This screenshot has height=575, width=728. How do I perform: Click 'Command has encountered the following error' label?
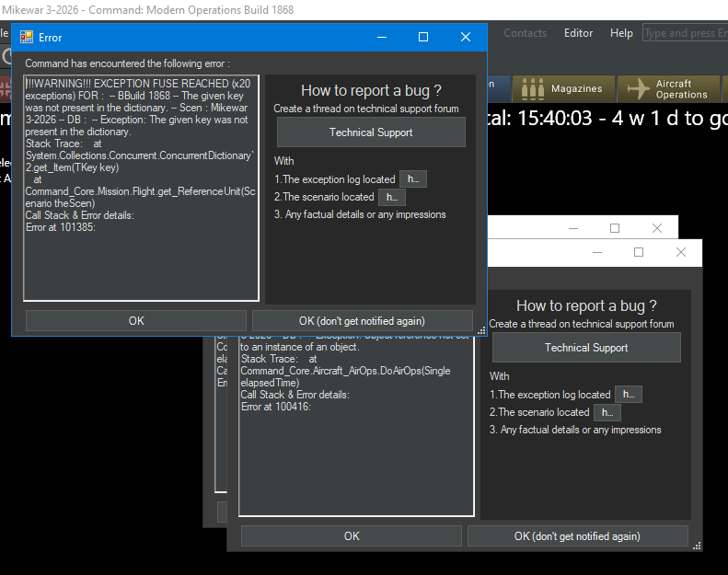pyautogui.click(x=127, y=63)
